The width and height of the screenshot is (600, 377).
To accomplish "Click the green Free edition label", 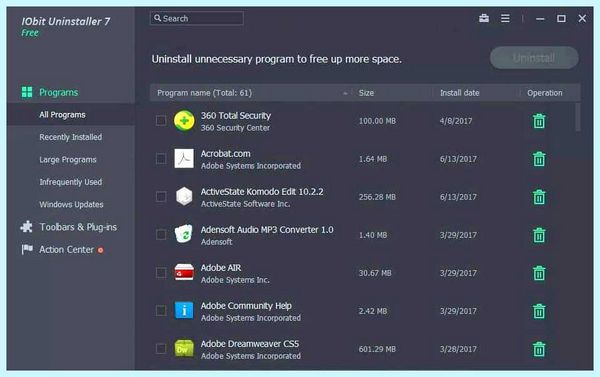I will click(30, 33).
